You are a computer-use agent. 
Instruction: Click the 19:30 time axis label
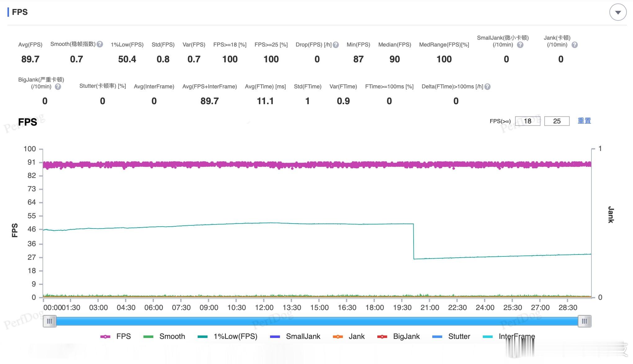click(402, 308)
